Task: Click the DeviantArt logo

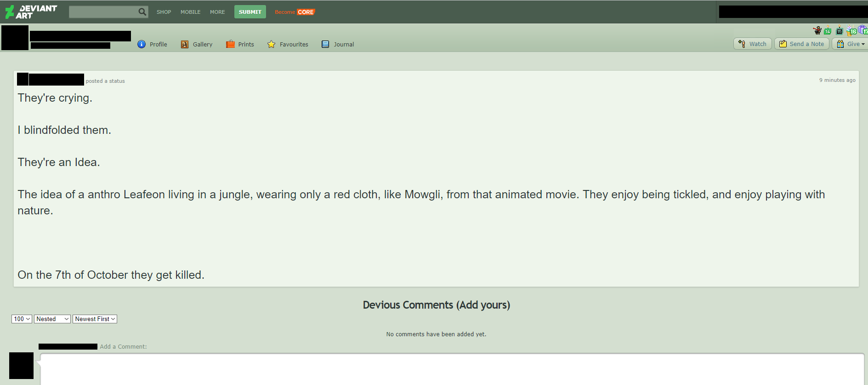Action: coord(31,12)
